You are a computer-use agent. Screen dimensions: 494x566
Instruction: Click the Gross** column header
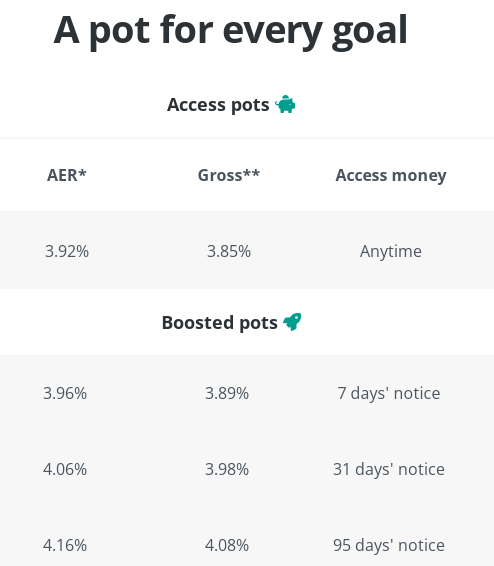[229, 175]
